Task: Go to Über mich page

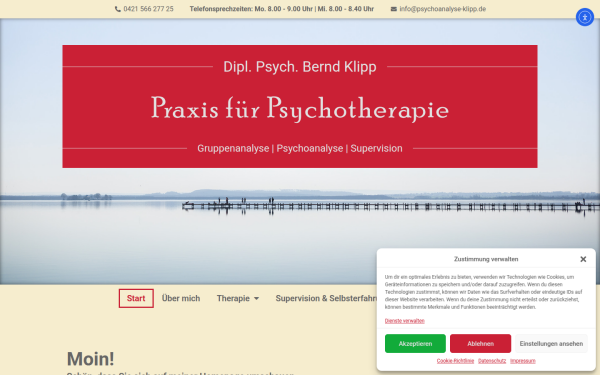Action: click(x=181, y=298)
